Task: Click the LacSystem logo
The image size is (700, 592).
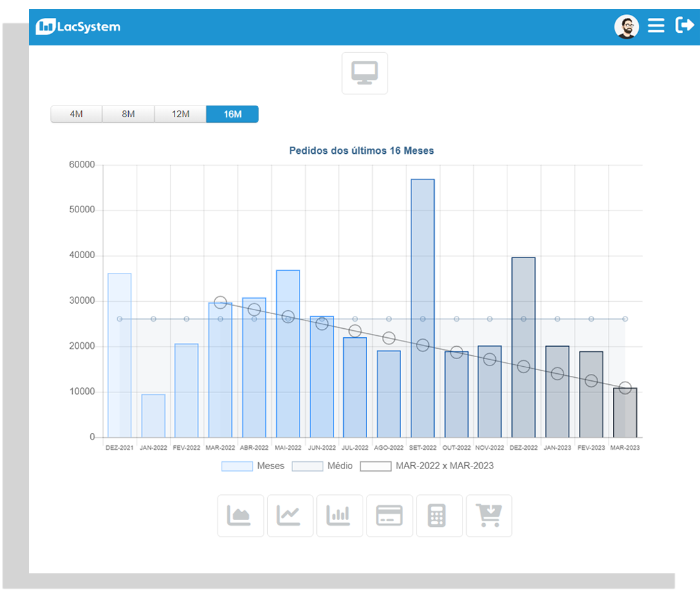Action: point(78,26)
